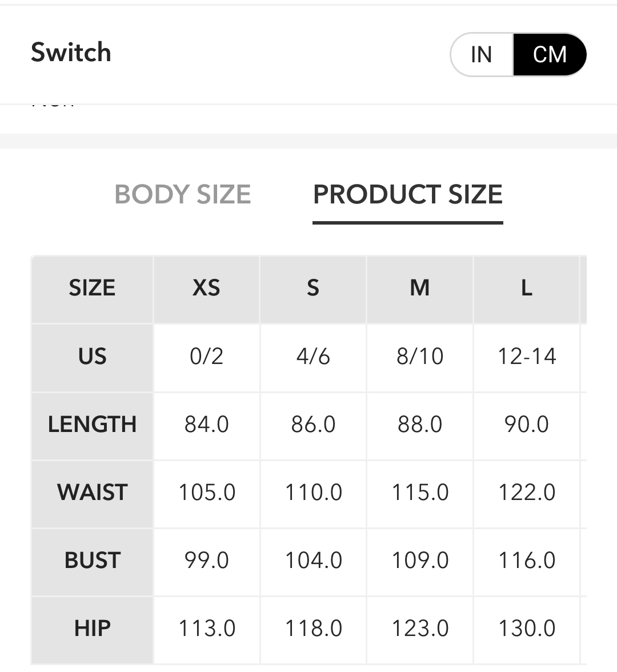Click the L size column header
The image size is (617, 672).
click(x=527, y=288)
